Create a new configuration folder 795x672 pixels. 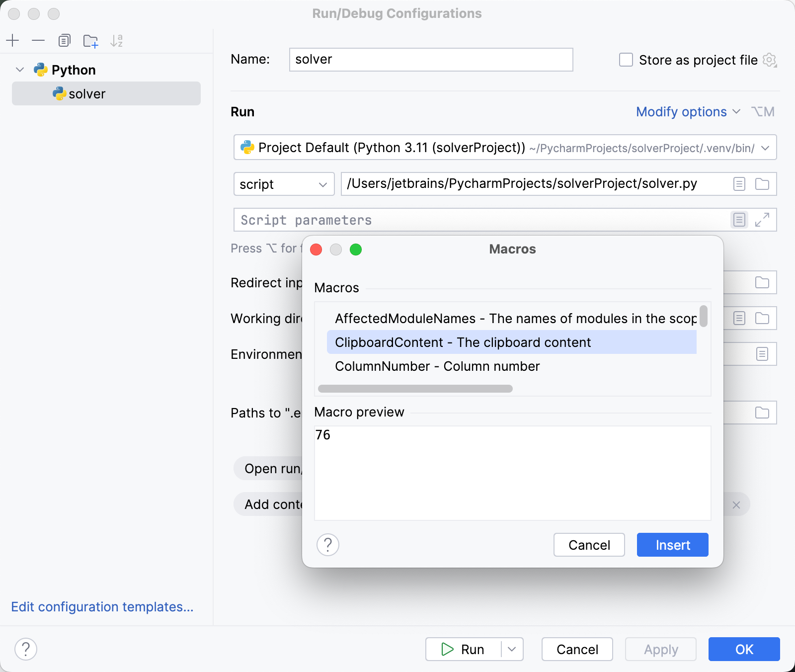[90, 41]
